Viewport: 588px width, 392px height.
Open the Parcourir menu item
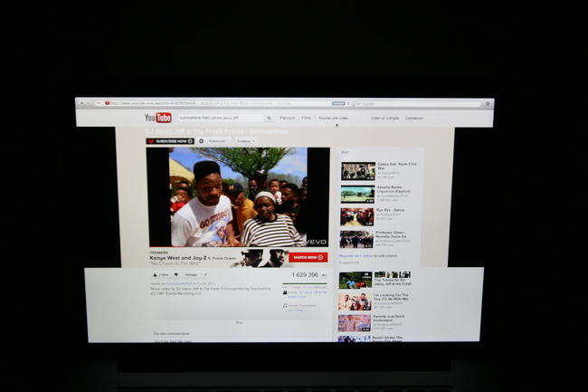(288, 118)
